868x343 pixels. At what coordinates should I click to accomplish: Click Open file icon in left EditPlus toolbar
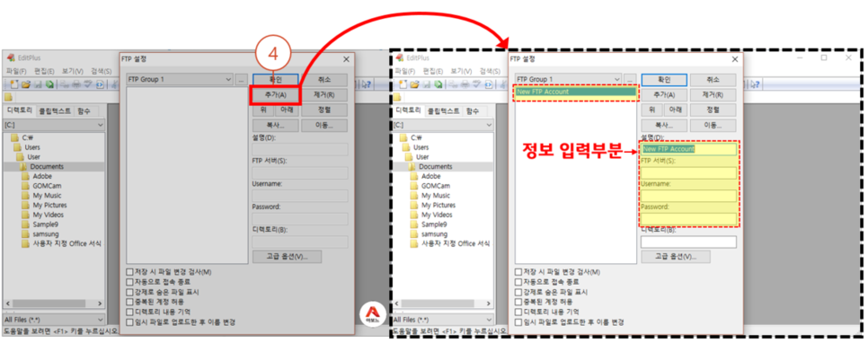[x=26, y=84]
